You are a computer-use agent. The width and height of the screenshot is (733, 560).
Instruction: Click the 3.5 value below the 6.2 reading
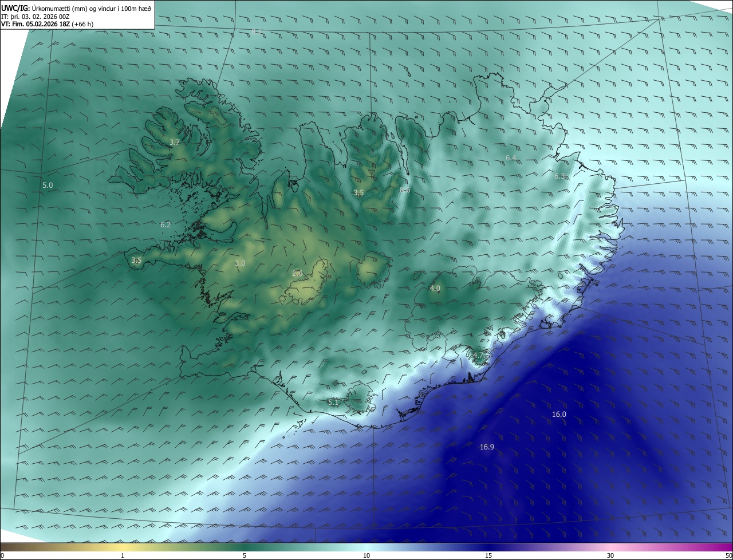(136, 260)
